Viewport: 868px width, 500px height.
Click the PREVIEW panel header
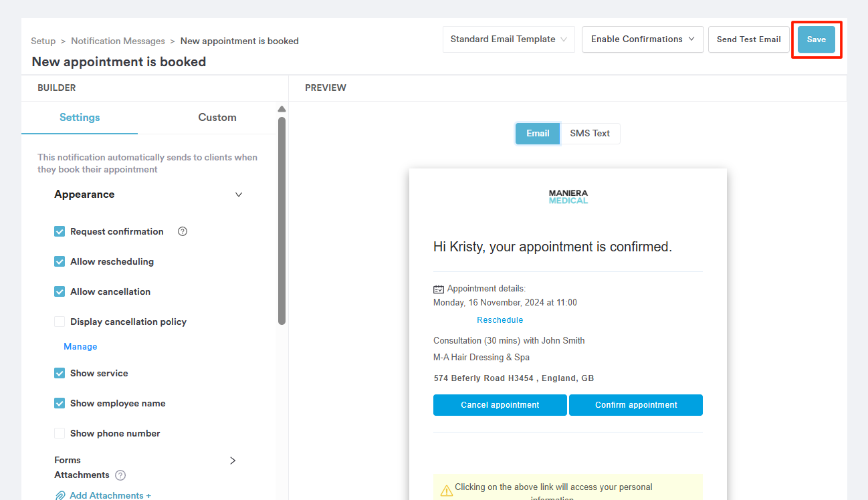[x=326, y=88]
